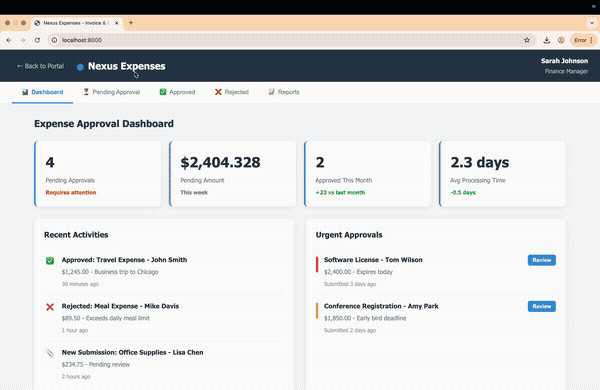Reload the page with refresh icon

click(x=37, y=40)
